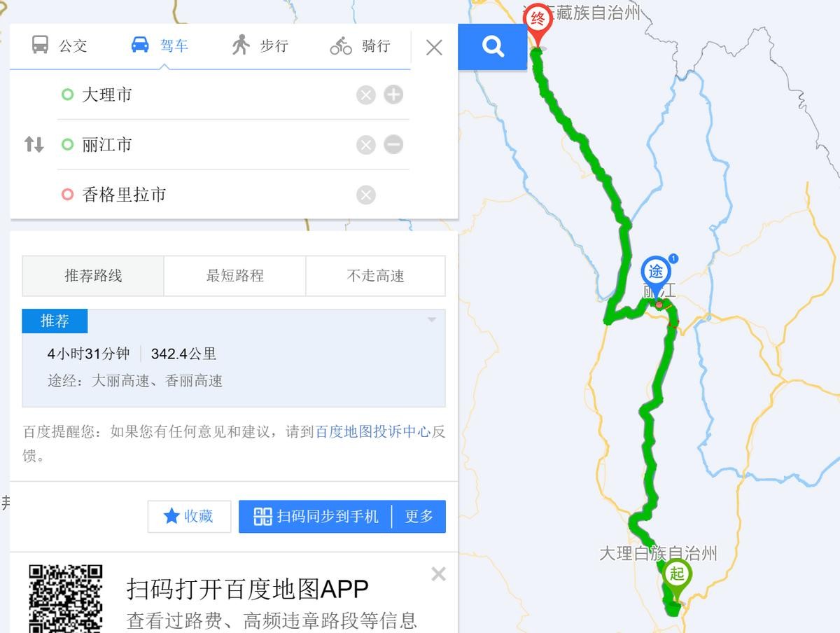Clear the 香格里拉市 destination field
The width and height of the screenshot is (840, 633).
pyautogui.click(x=365, y=195)
